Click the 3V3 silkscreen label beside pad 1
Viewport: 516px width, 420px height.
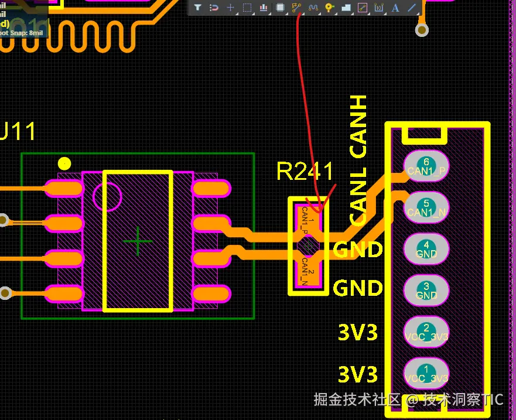tap(358, 374)
